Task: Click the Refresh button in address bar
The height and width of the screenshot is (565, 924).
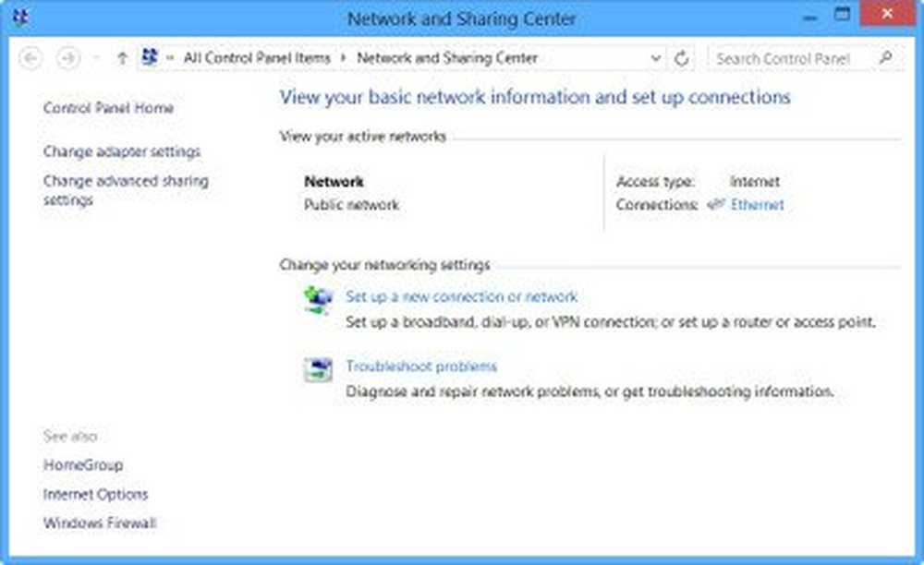Action: coord(682,58)
